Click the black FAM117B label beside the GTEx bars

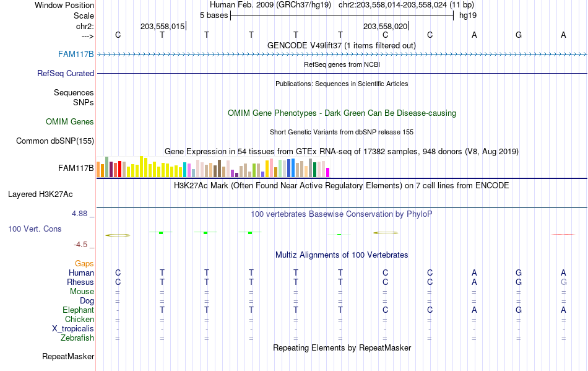[x=76, y=168]
